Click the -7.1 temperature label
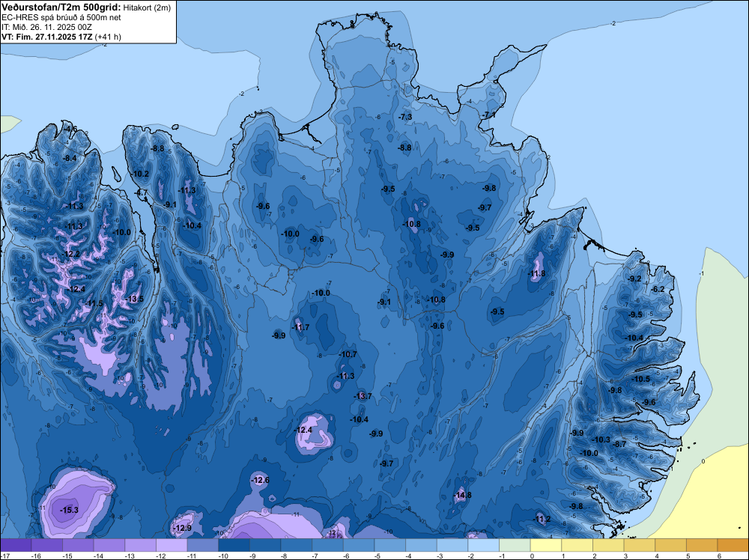 point(488,115)
